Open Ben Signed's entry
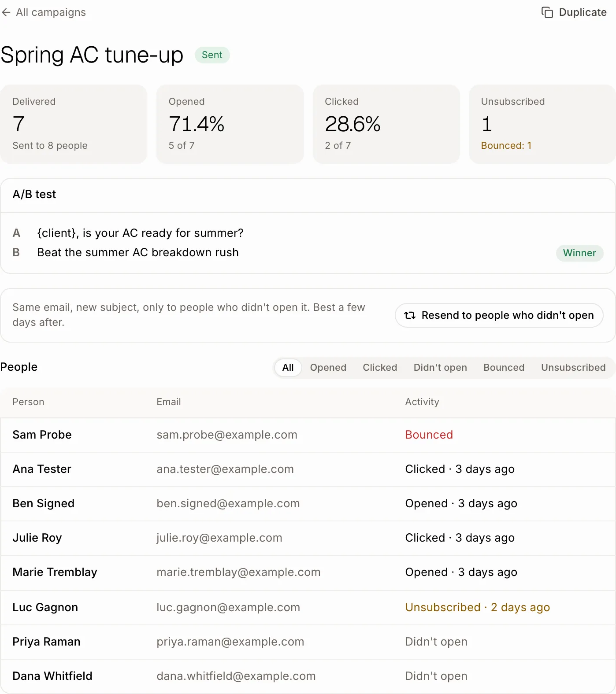 coord(308,504)
